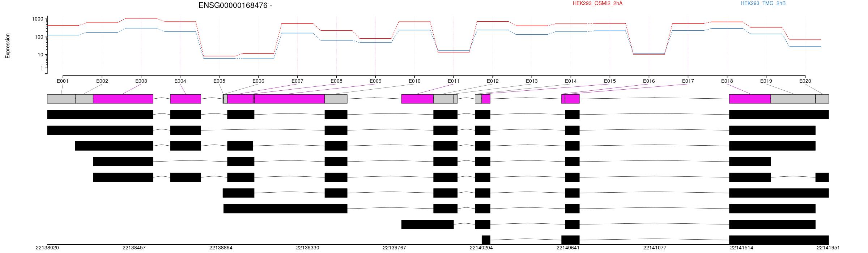Select the HEK293_TMG_2hB legend label
The width and height of the screenshot is (868, 253).
[763, 3]
